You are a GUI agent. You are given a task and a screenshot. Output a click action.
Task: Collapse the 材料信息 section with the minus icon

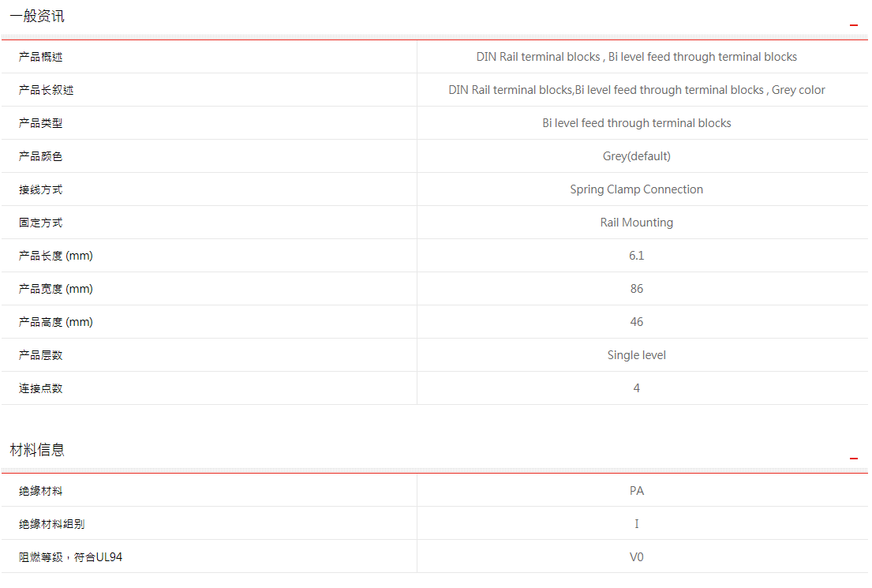pyautogui.click(x=853, y=459)
